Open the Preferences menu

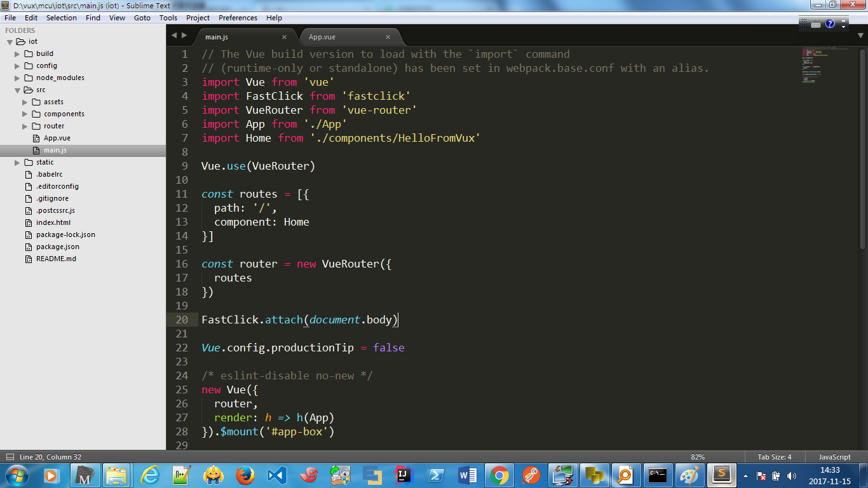(238, 18)
